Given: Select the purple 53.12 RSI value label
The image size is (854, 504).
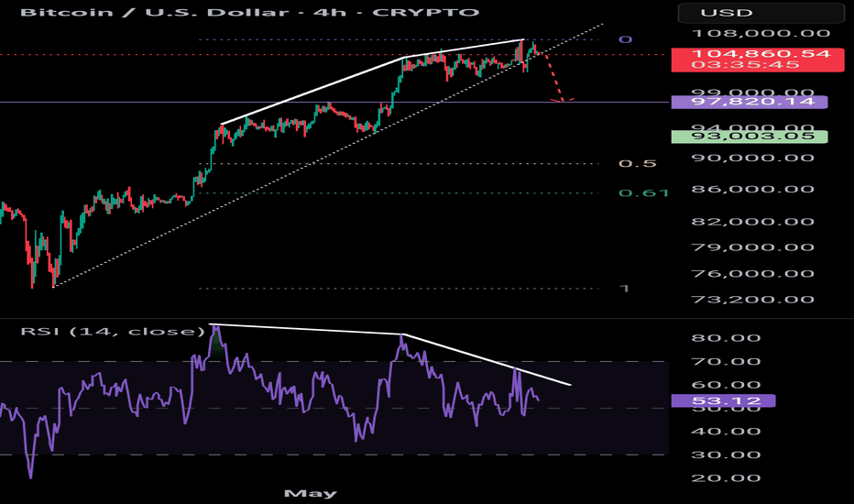Looking at the screenshot, I should coord(723,401).
